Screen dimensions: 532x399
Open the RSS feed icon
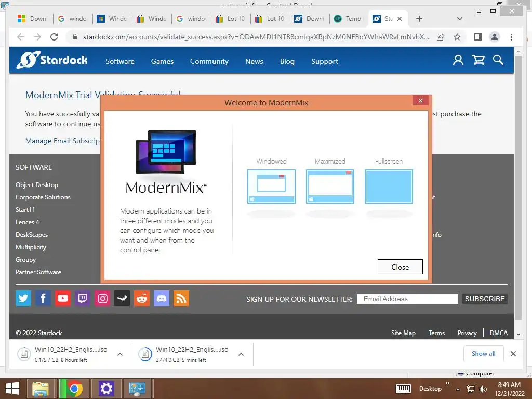pyautogui.click(x=181, y=298)
